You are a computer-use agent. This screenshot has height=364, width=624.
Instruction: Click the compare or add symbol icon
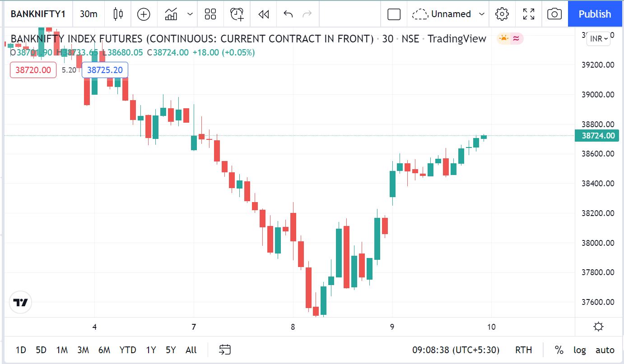[144, 14]
